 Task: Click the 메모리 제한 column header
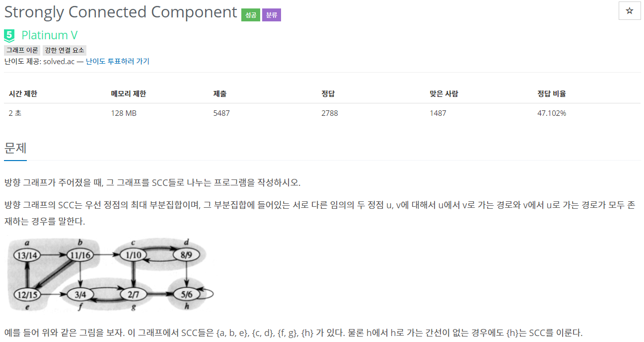[x=129, y=93]
